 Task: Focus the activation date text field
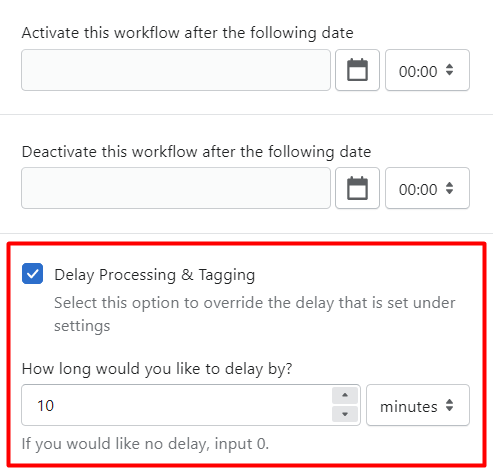176,70
